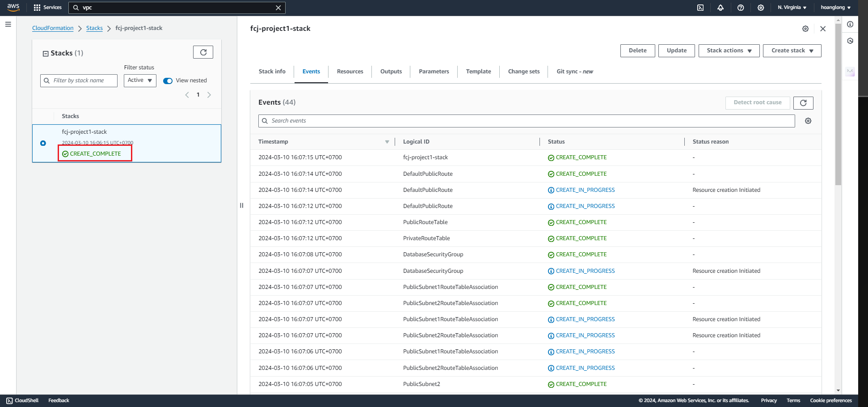Open Events table preferences gear

point(808,121)
